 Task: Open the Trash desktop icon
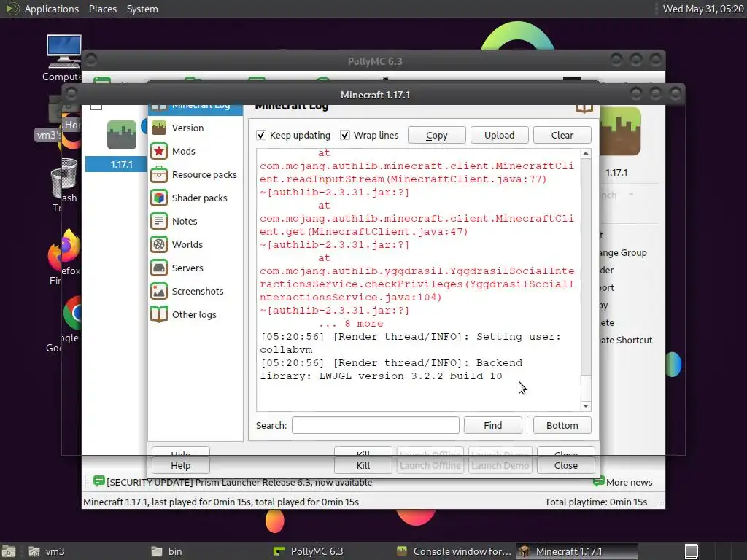(x=64, y=179)
